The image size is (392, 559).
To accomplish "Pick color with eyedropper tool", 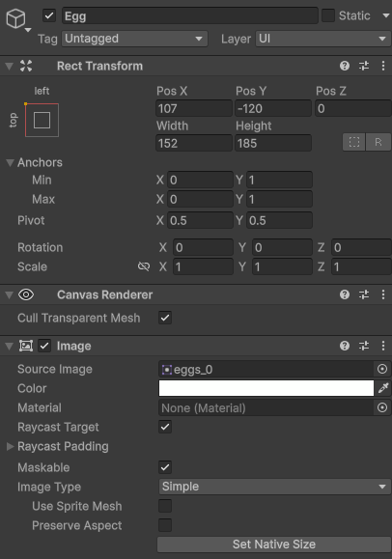I will (x=383, y=388).
